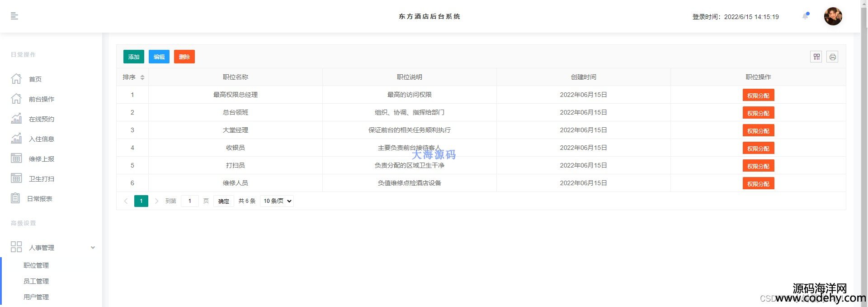The height and width of the screenshot is (307, 868).
Task: Click the browser vertical scrollbar
Action: click(x=864, y=153)
